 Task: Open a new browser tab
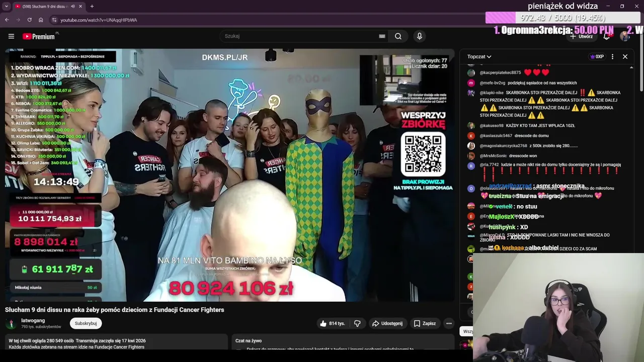92,7
